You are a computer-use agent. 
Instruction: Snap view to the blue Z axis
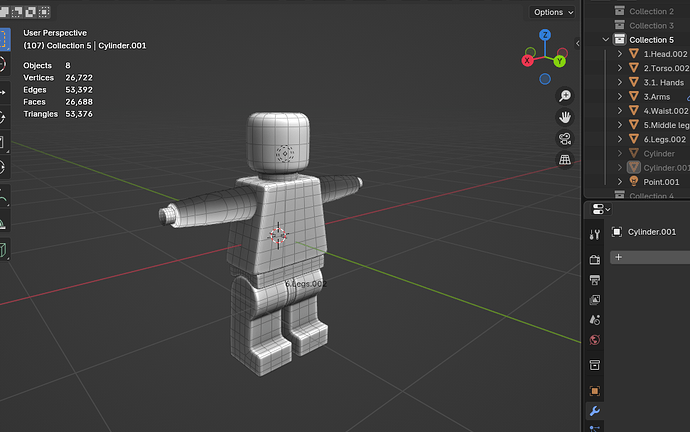pyautogui.click(x=545, y=35)
